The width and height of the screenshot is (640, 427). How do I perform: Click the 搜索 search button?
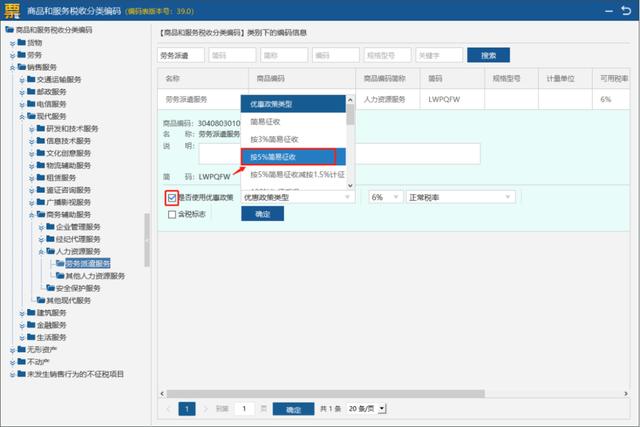pyautogui.click(x=489, y=55)
